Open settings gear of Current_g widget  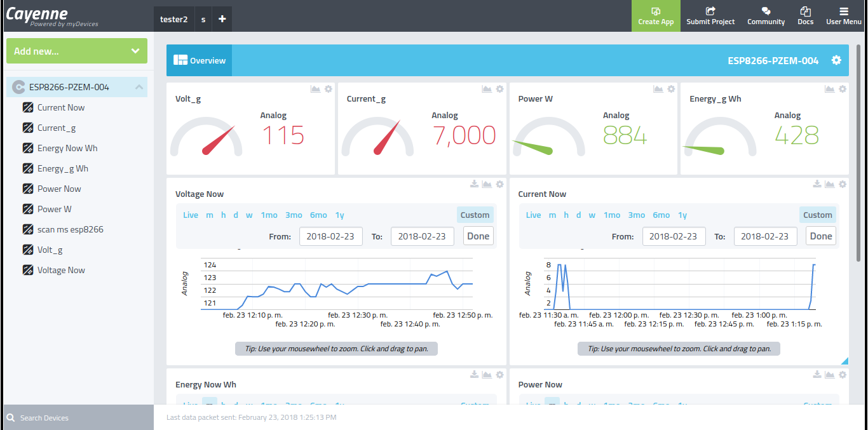tap(500, 90)
